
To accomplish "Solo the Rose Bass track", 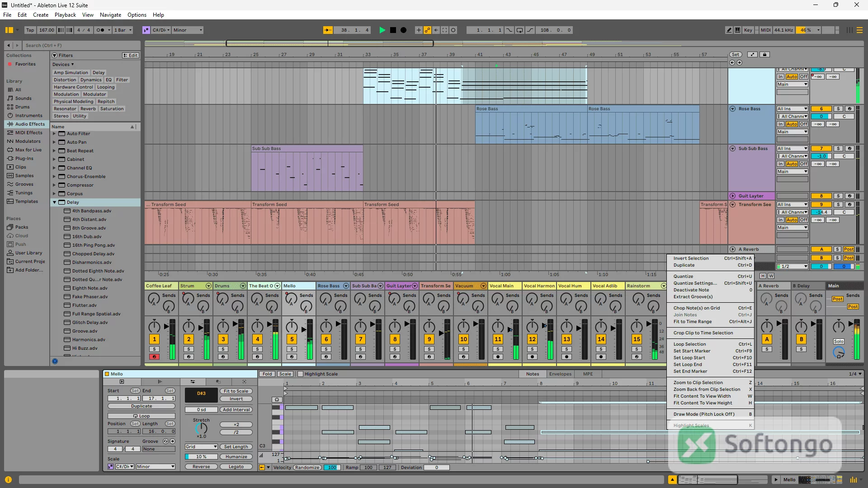I will point(838,109).
